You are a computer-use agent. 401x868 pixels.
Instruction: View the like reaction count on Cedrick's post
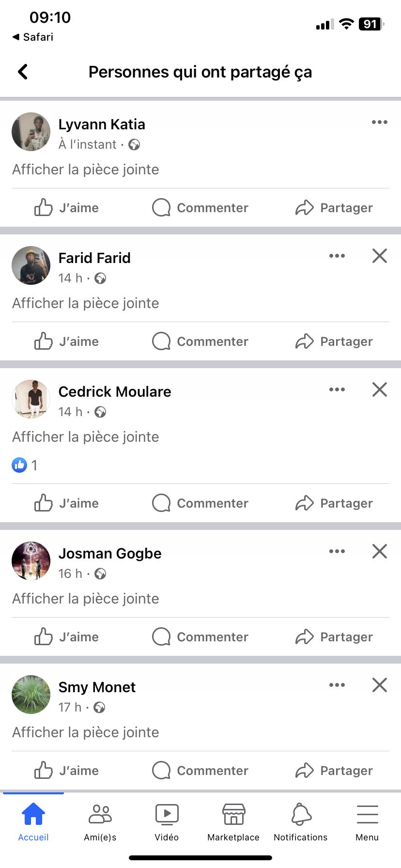click(x=25, y=465)
